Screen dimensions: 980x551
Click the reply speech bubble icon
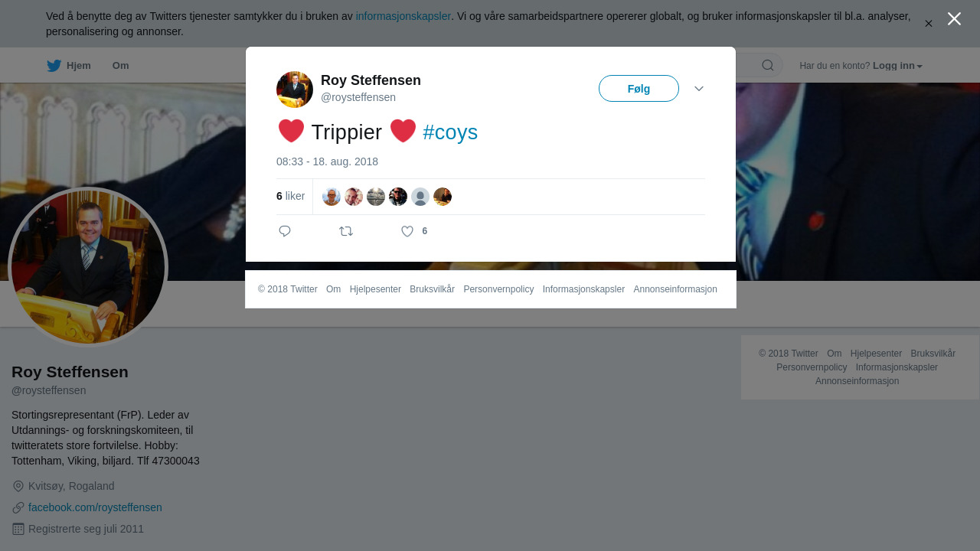coord(285,231)
